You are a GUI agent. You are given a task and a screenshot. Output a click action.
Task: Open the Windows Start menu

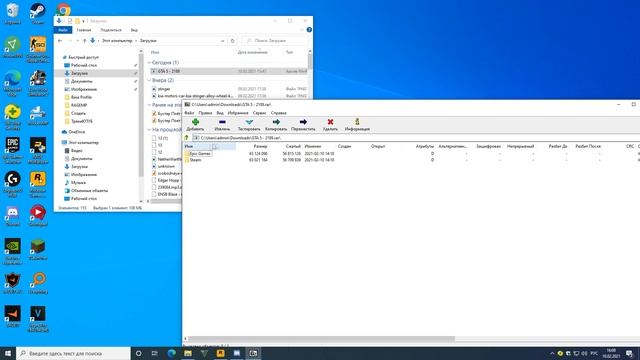click(x=8, y=353)
